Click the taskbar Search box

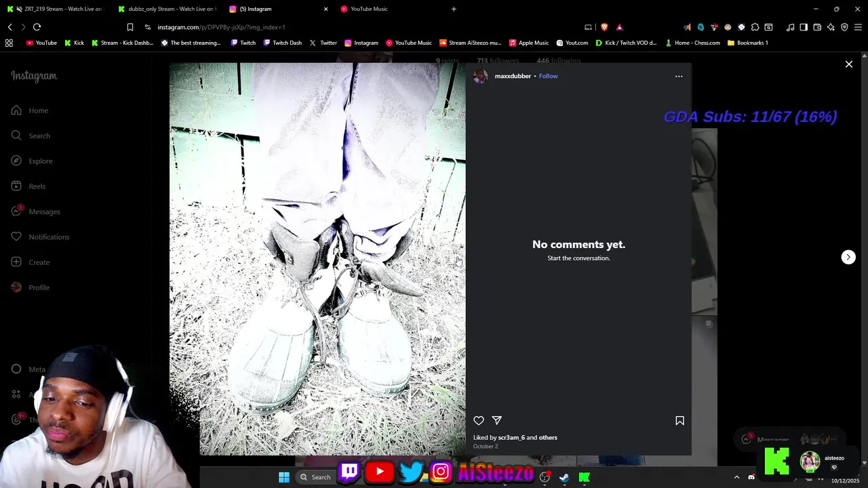(x=316, y=477)
